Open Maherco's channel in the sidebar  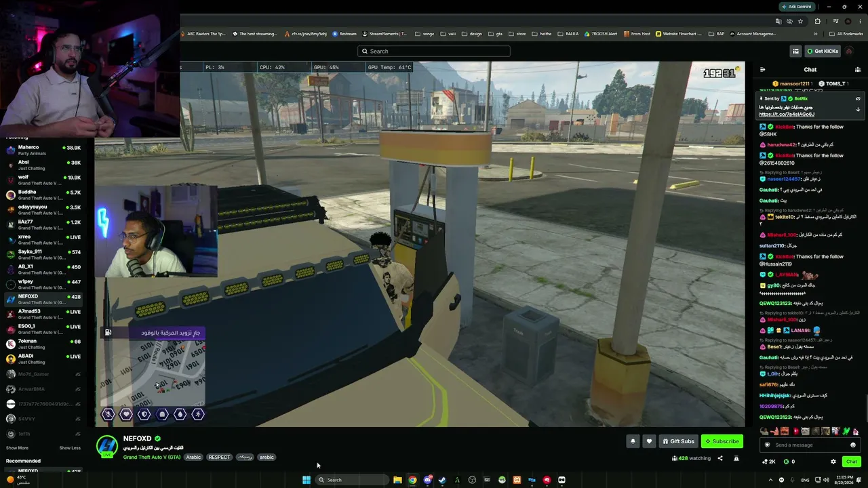click(x=43, y=150)
